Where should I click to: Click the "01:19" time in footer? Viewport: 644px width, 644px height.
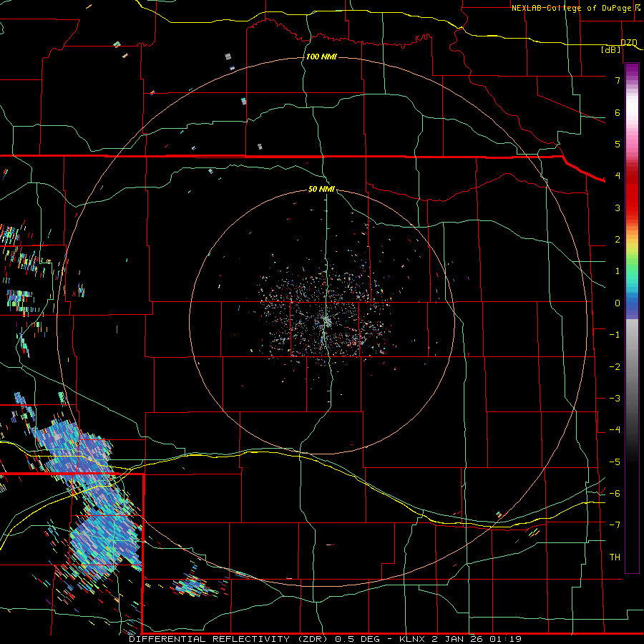pos(504,639)
